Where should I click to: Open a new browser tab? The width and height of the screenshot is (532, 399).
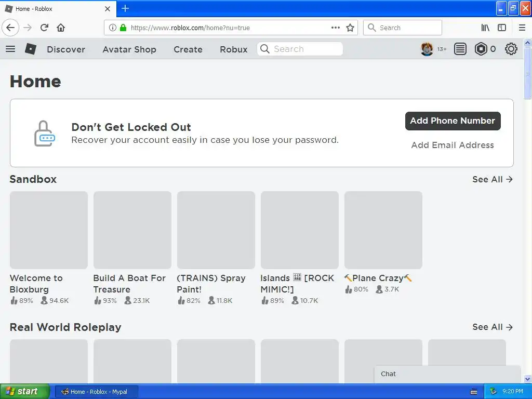coord(125,8)
